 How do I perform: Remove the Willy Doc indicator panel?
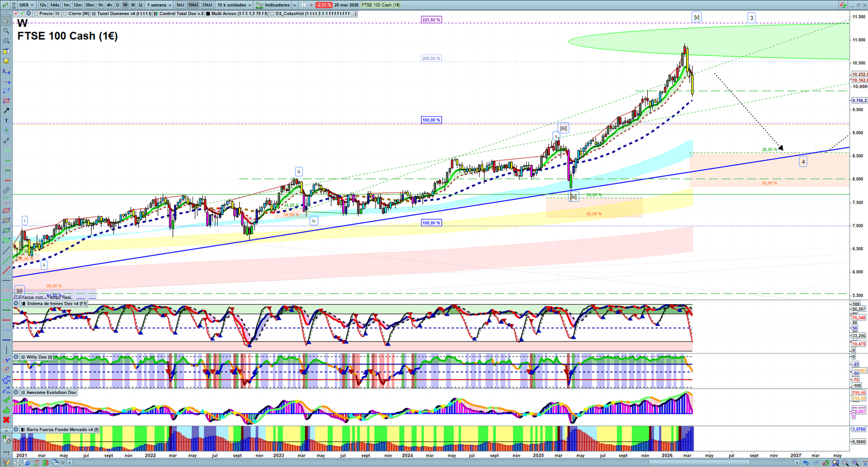click(x=16, y=357)
